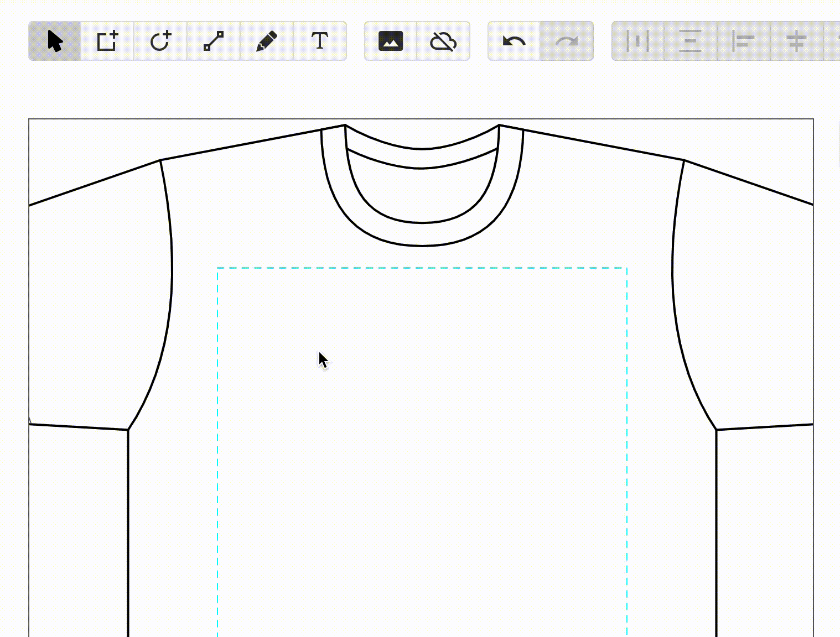The width and height of the screenshot is (840, 637).
Task: Click the vertical center alignment icon
Action: (x=797, y=40)
